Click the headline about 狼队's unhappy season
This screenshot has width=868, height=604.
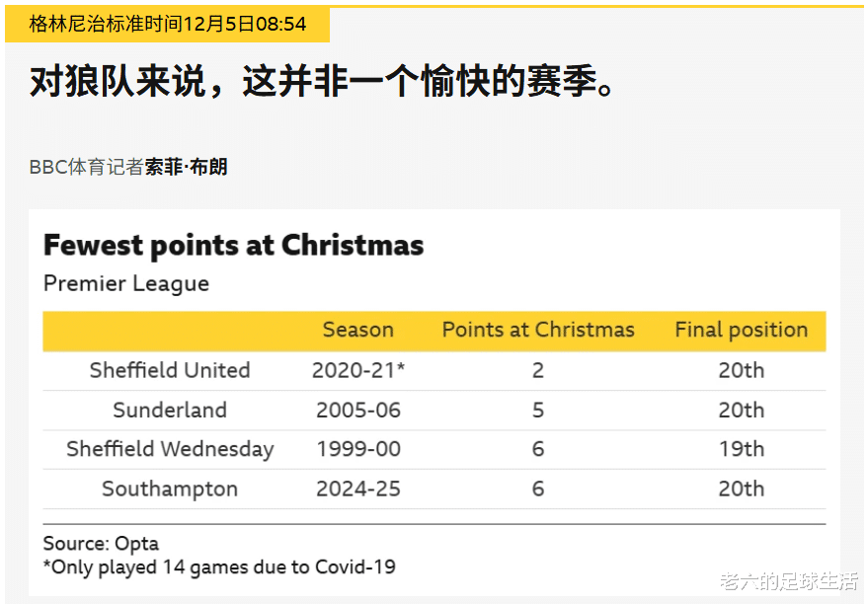click(324, 84)
